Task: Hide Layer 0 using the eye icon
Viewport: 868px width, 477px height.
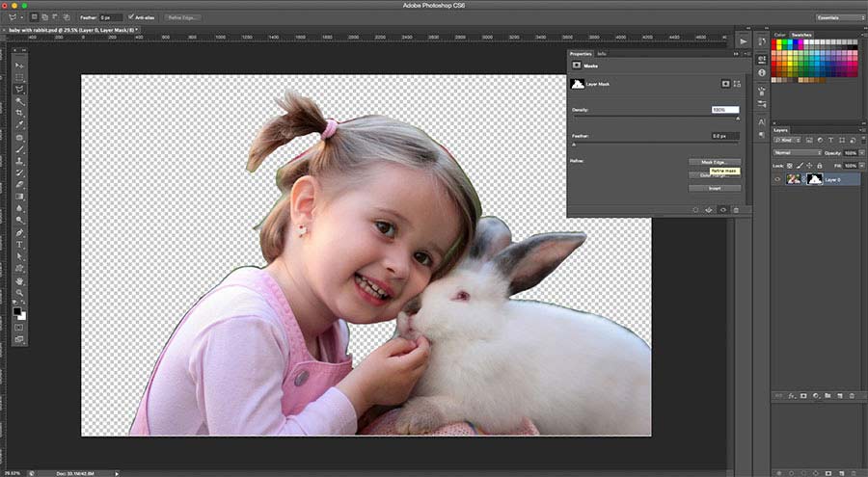Action: [778, 179]
